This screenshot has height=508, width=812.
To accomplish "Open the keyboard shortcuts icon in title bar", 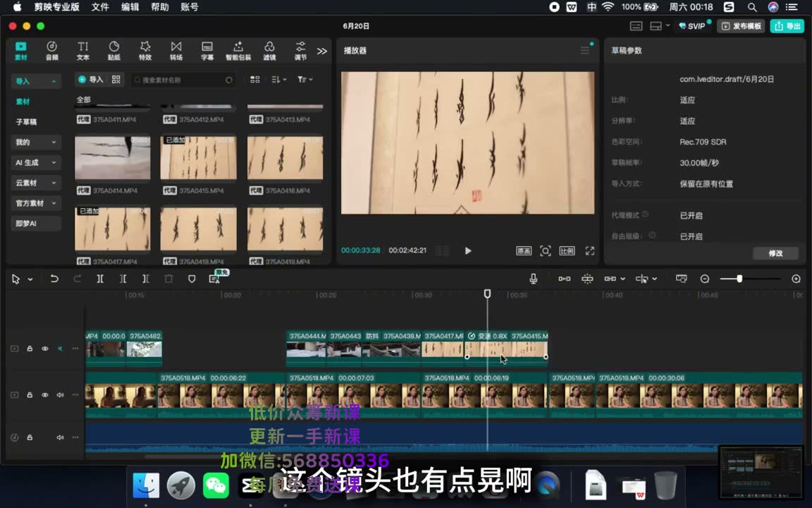I will click(x=636, y=26).
